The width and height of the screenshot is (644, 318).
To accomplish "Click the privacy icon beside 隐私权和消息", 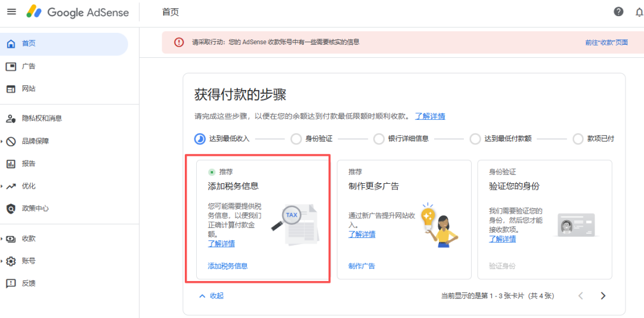I will click(11, 119).
